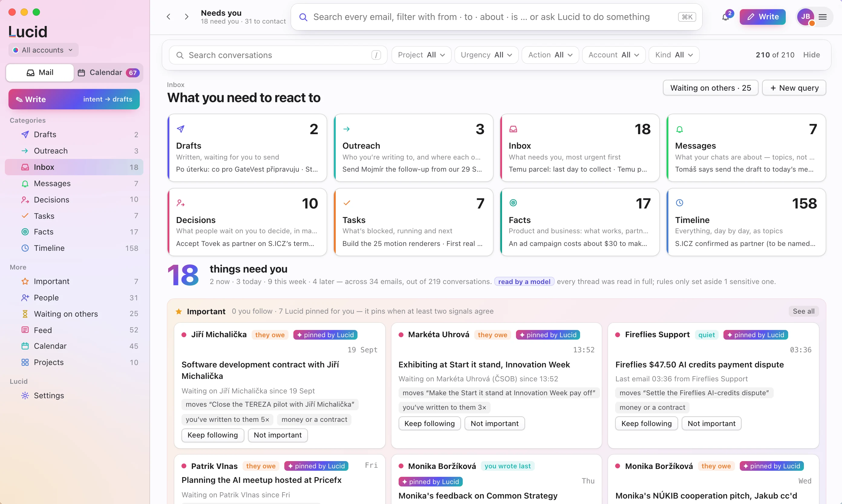
Task: Click the Drafts paper-plane icon in sidebar
Action: point(25,134)
